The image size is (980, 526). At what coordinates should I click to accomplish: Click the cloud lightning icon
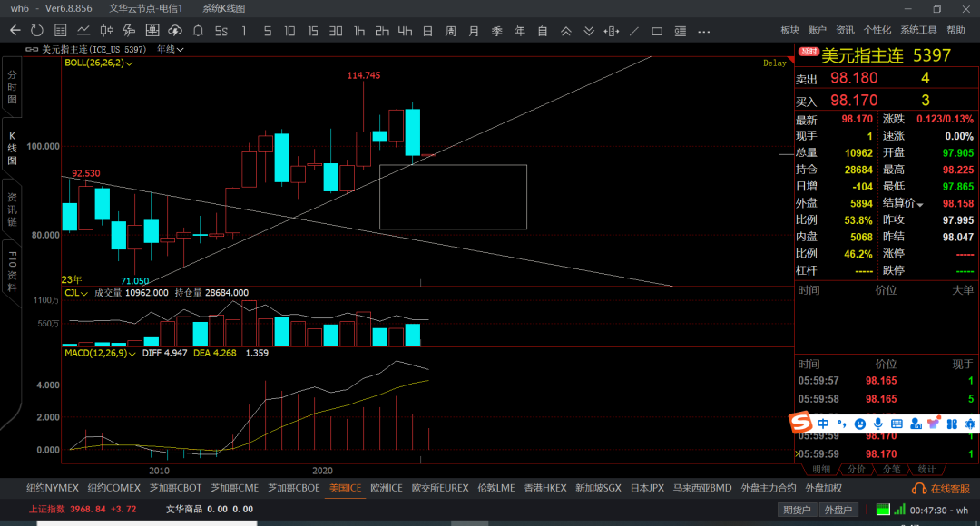click(x=175, y=31)
